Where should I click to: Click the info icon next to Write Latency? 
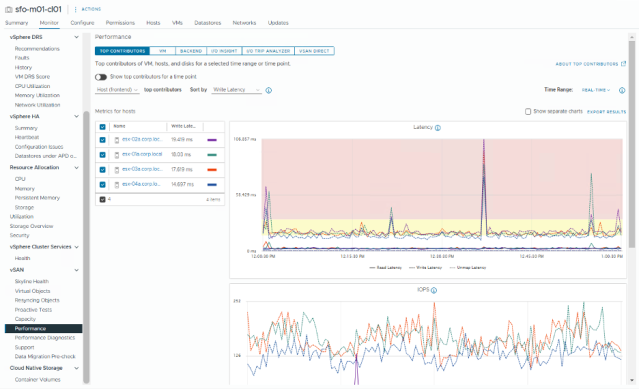pos(269,90)
